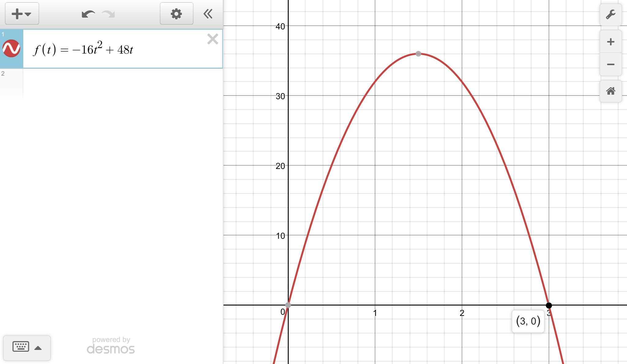
Task: Click the gray origin intercept point
Action: click(x=288, y=305)
